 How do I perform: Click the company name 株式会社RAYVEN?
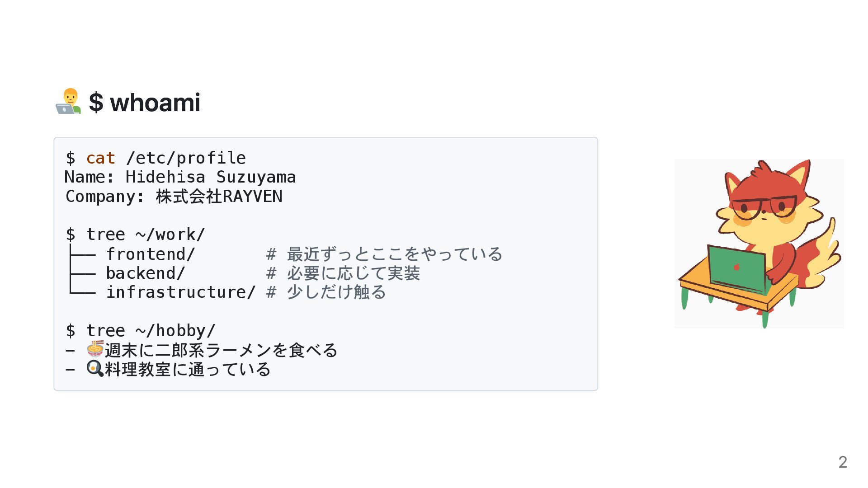pos(219,196)
